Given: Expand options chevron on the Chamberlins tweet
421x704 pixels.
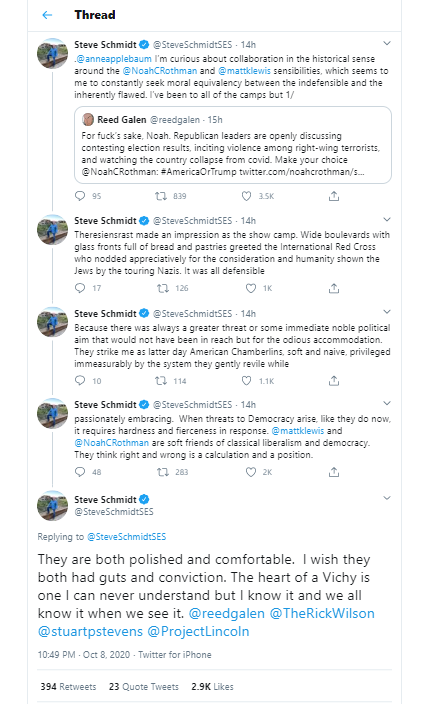Looking at the screenshot, I should [386, 312].
